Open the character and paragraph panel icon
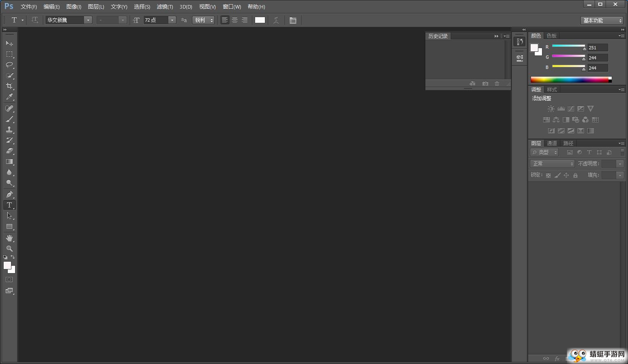The image size is (628, 364). pyautogui.click(x=293, y=20)
